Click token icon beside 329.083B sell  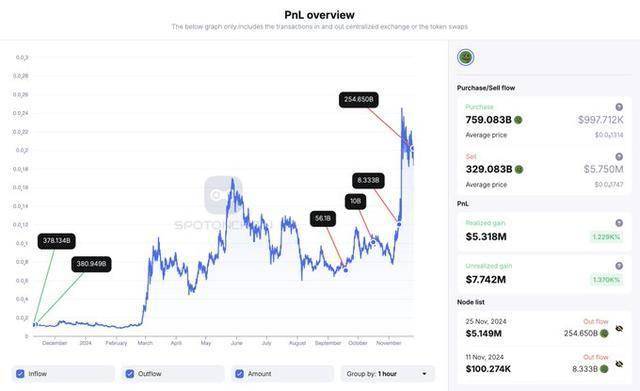519,169
